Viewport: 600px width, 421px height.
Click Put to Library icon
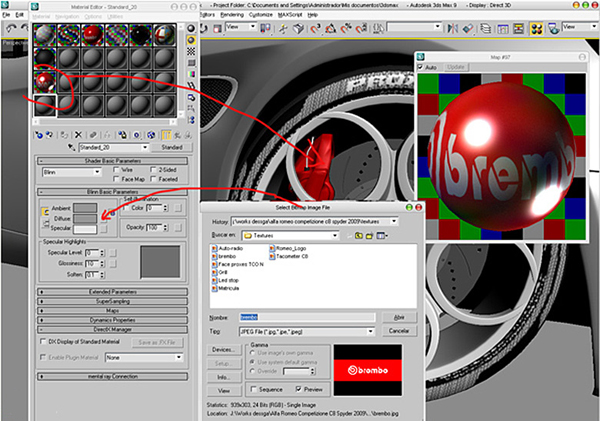click(122, 135)
